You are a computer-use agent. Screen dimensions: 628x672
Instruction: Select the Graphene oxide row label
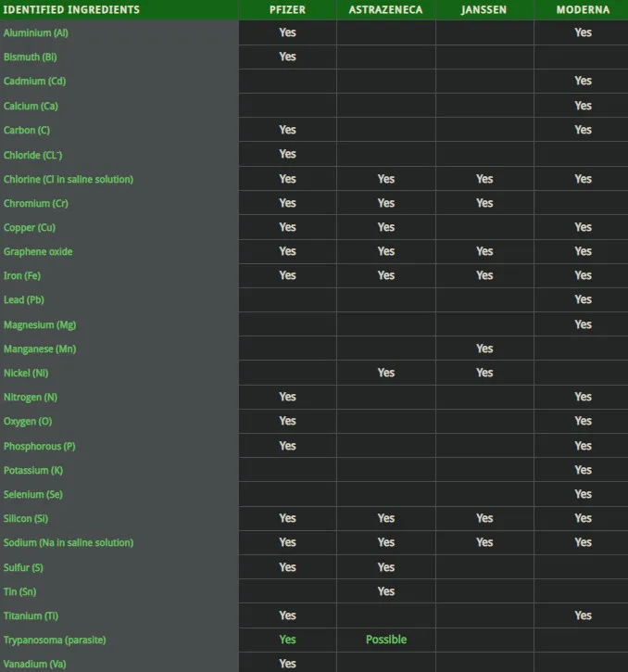pos(38,251)
